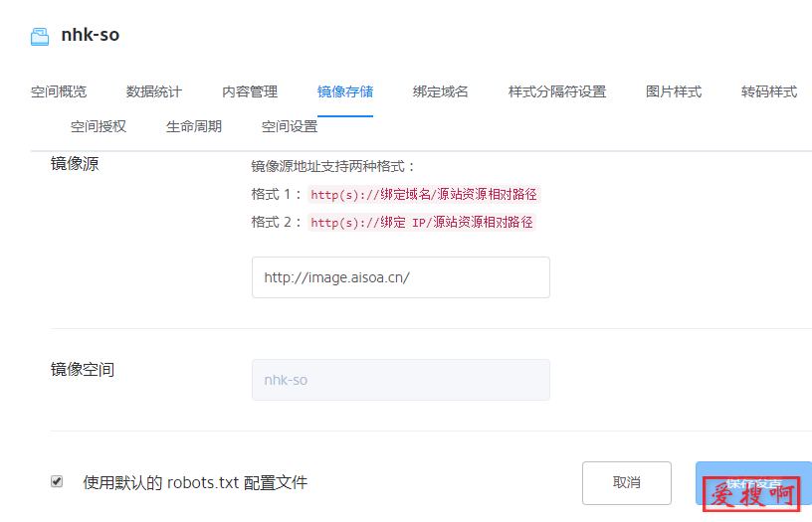Click the 镜像源地址支持两种格式 description text
812x522 pixels.
pos(333,167)
